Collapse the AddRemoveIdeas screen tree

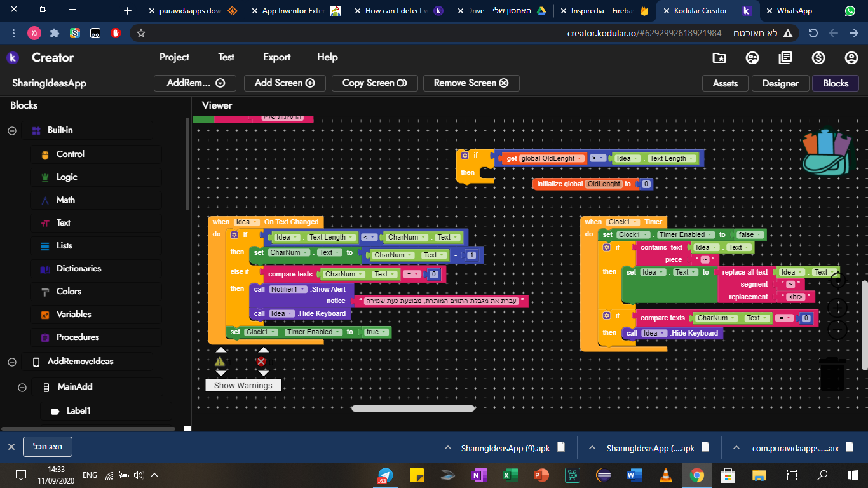click(x=11, y=362)
